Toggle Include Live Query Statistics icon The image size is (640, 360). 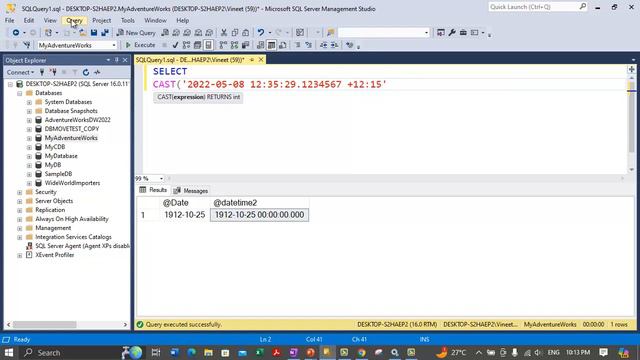234,45
